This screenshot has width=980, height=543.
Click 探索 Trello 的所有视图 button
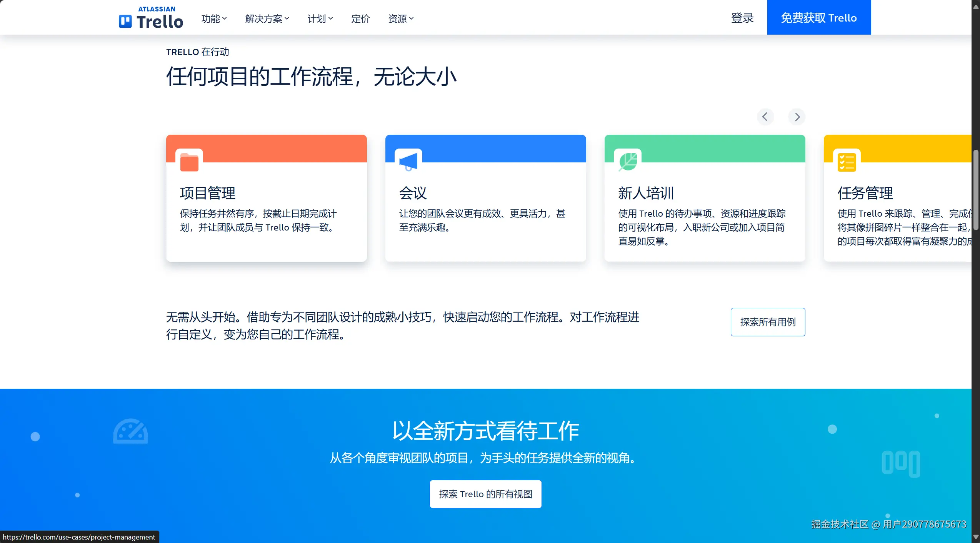point(485,494)
